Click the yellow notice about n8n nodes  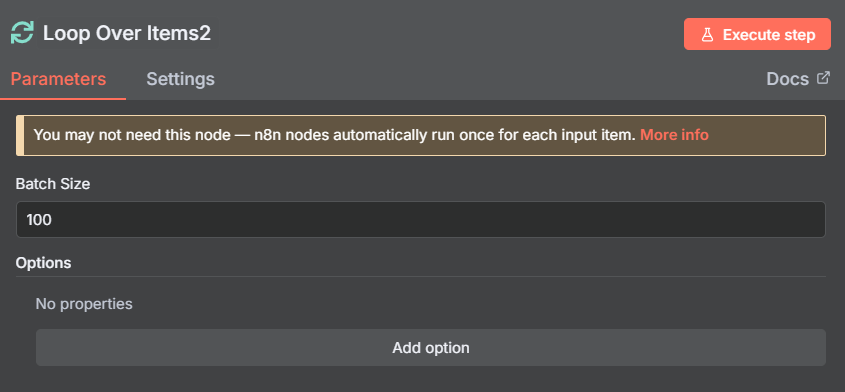coord(421,135)
